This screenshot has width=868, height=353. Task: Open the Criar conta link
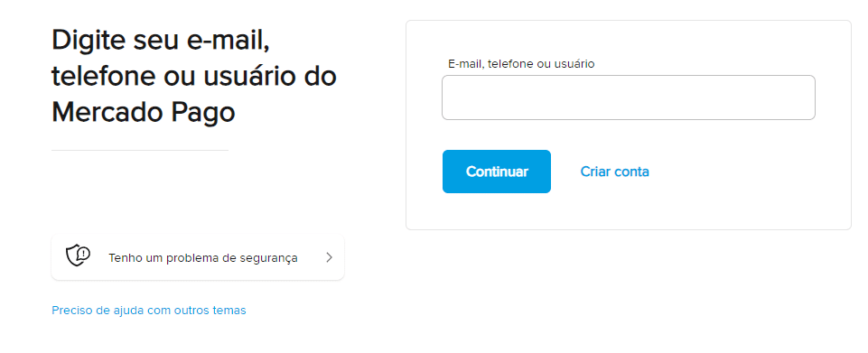point(614,172)
